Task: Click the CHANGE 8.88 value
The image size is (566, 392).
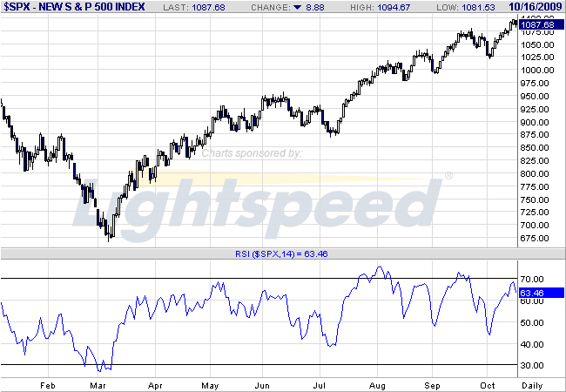Action: [x=287, y=8]
